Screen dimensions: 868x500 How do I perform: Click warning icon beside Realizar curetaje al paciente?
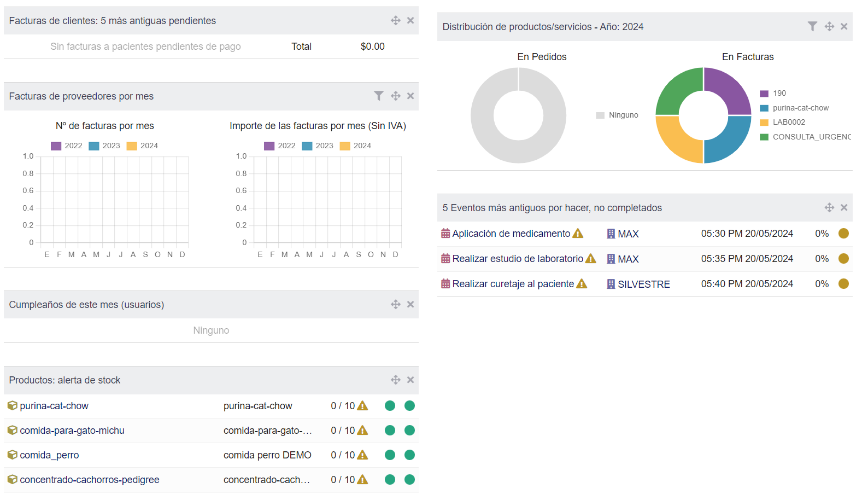coord(582,284)
